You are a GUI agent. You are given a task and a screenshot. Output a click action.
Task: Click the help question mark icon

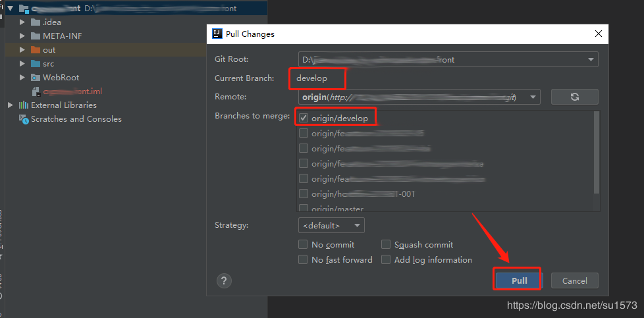coord(224,280)
